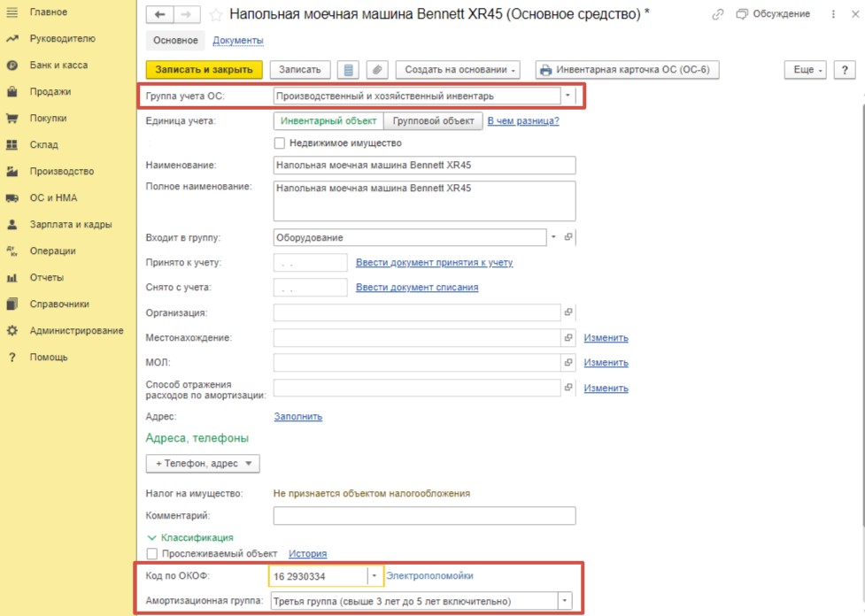865x616 pixels.
Task: Click the Продажи bag icon
Action: pyautogui.click(x=12, y=91)
